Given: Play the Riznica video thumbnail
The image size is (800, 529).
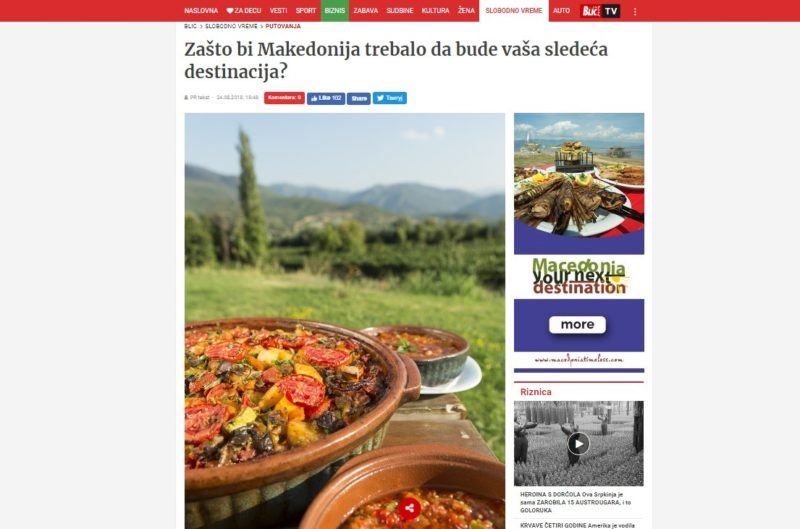Looking at the screenshot, I should click(x=579, y=443).
